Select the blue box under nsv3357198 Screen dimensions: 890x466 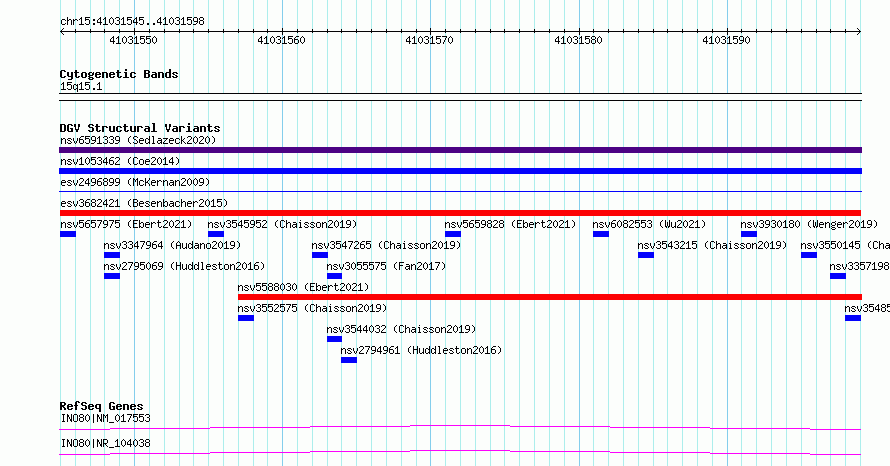pyautogui.click(x=838, y=276)
